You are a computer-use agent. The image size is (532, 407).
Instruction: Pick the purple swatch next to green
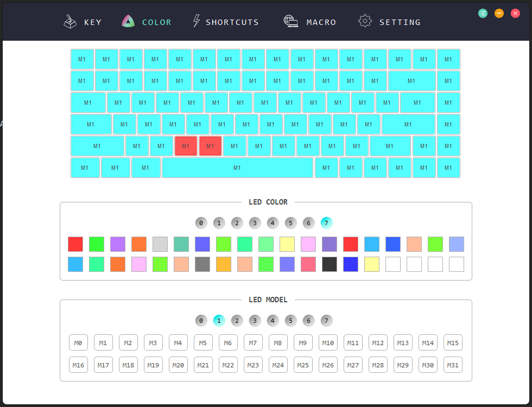click(x=118, y=244)
